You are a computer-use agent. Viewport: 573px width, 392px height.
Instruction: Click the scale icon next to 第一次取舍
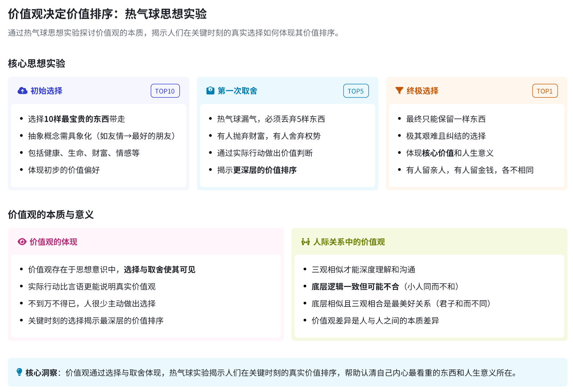click(x=210, y=91)
